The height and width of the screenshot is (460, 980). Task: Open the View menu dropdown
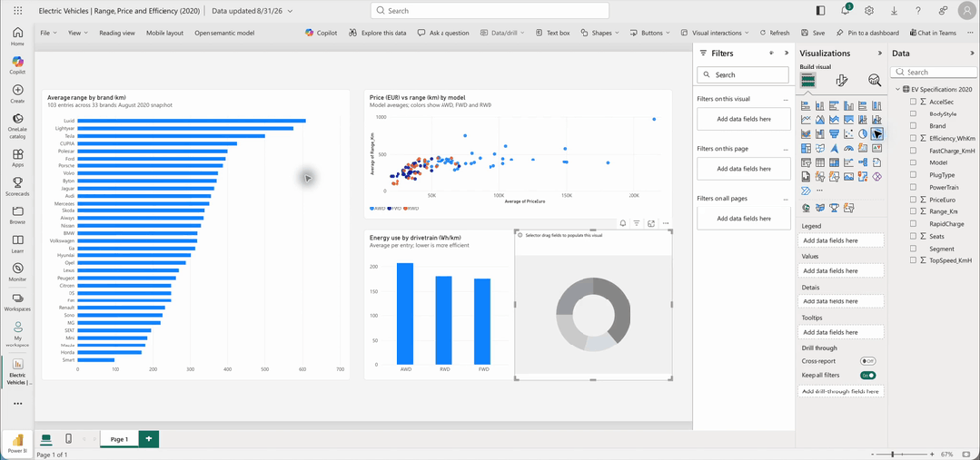click(x=77, y=33)
